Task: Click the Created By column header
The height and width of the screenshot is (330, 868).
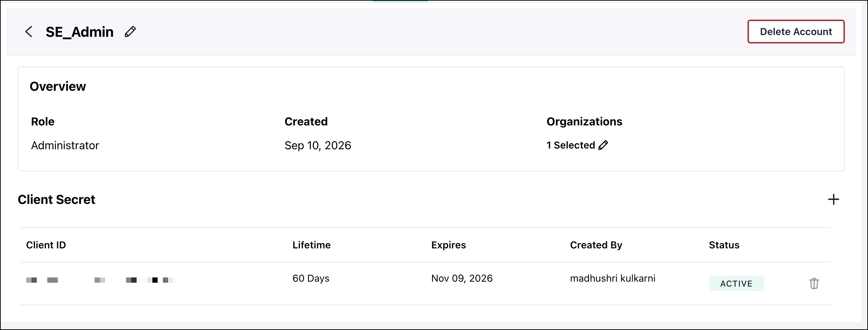Action: tap(596, 245)
